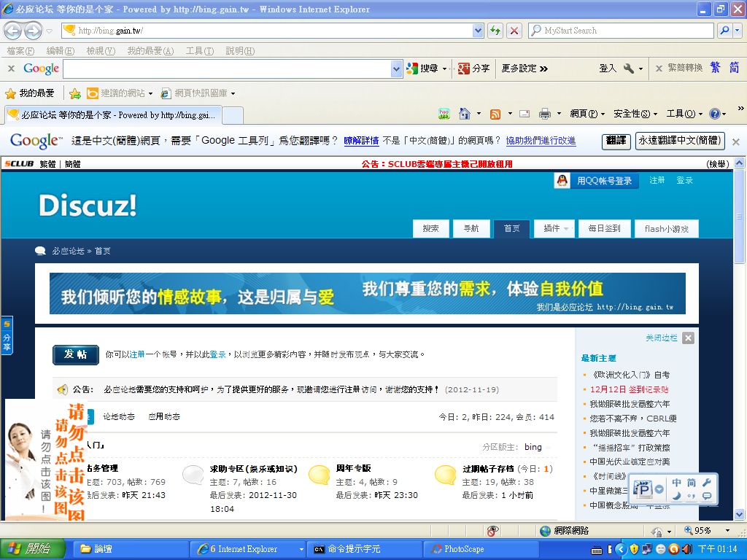Open the 工具(O) command menu
This screenshot has width=747, height=560.
(684, 114)
